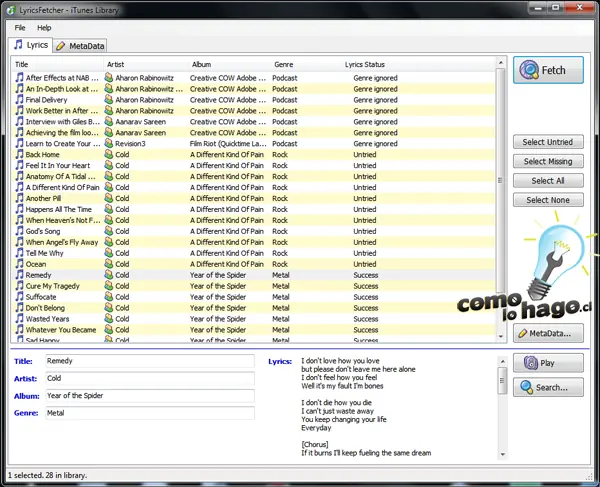
Task: Click the speaker icon on Play button
Action: click(x=531, y=363)
